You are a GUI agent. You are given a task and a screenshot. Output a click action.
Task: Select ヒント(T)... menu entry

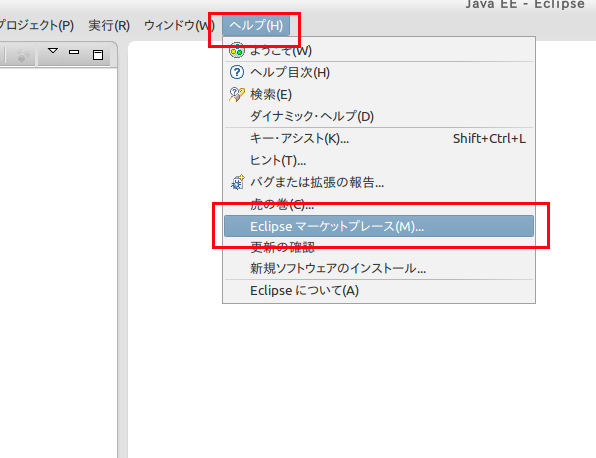pyautogui.click(x=379, y=160)
